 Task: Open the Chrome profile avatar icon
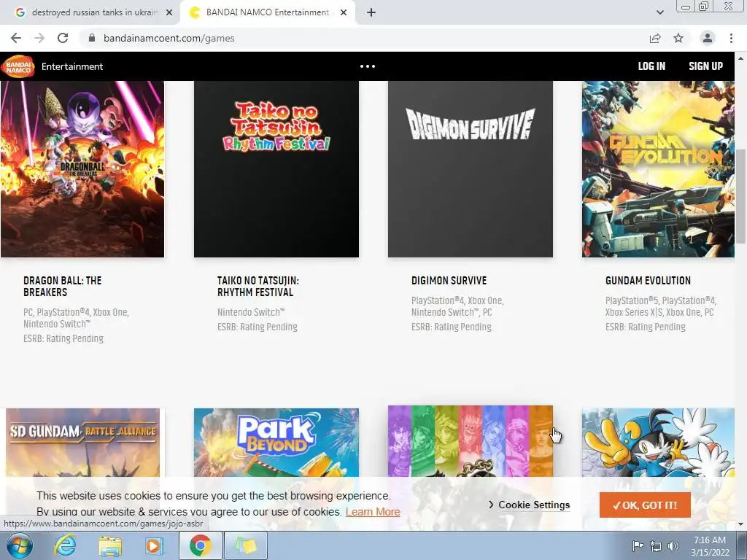[x=708, y=38]
